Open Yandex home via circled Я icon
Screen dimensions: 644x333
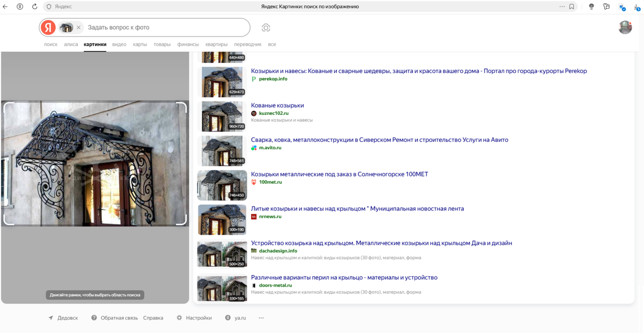(x=20, y=7)
